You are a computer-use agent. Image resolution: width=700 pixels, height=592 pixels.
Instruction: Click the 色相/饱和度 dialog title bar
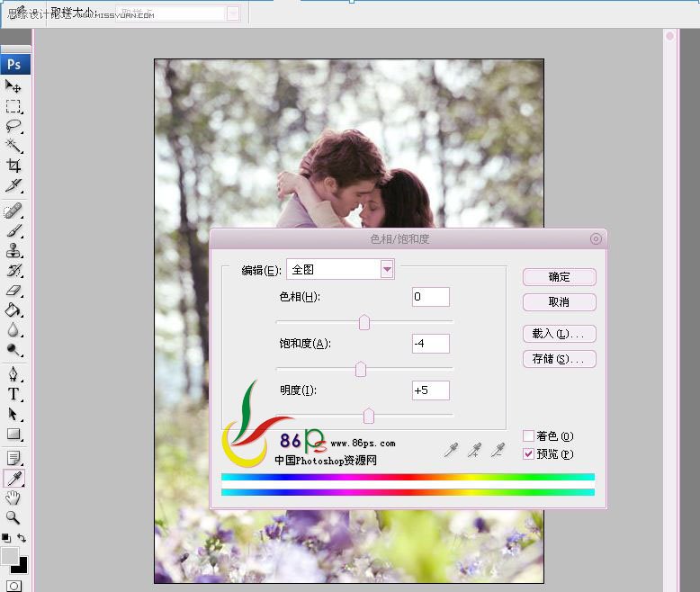[408, 238]
